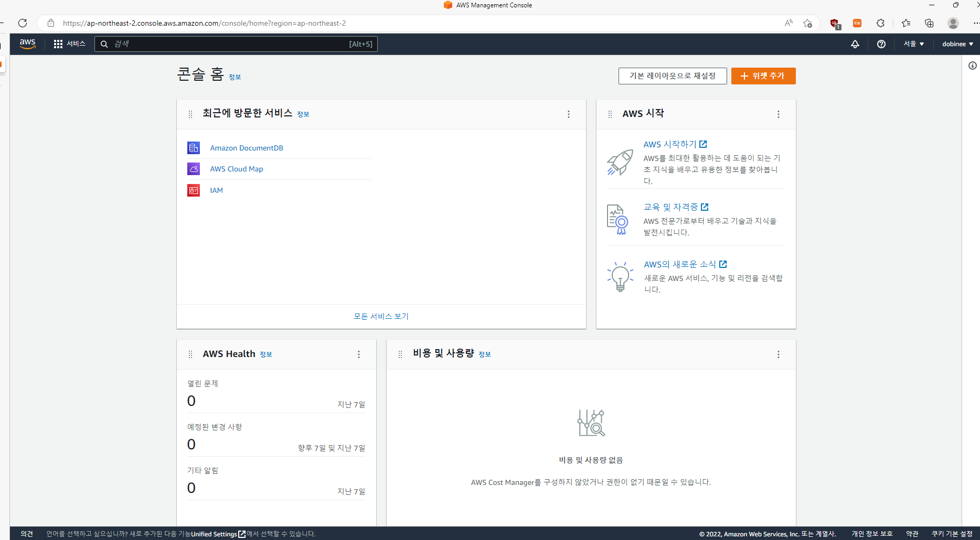
Task: Open the Unified Settings link in footer
Action: [218, 534]
